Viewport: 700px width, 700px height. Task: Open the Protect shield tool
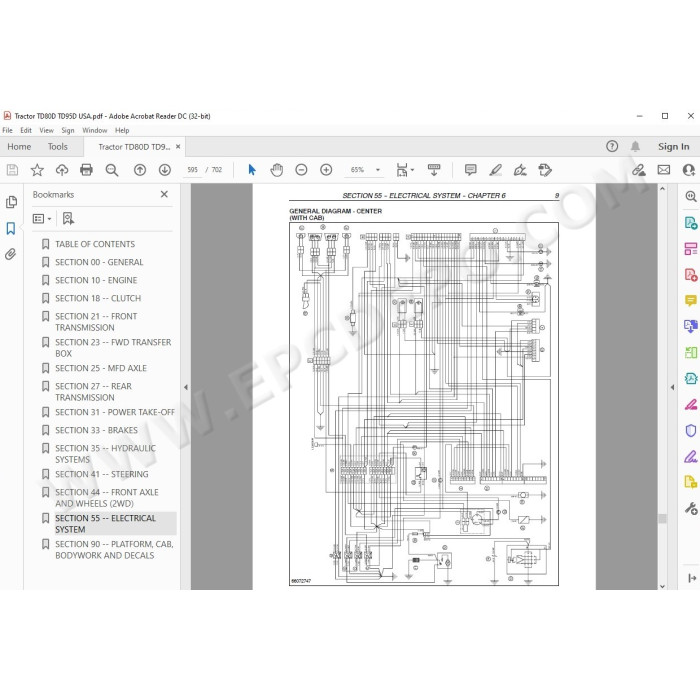tap(691, 430)
